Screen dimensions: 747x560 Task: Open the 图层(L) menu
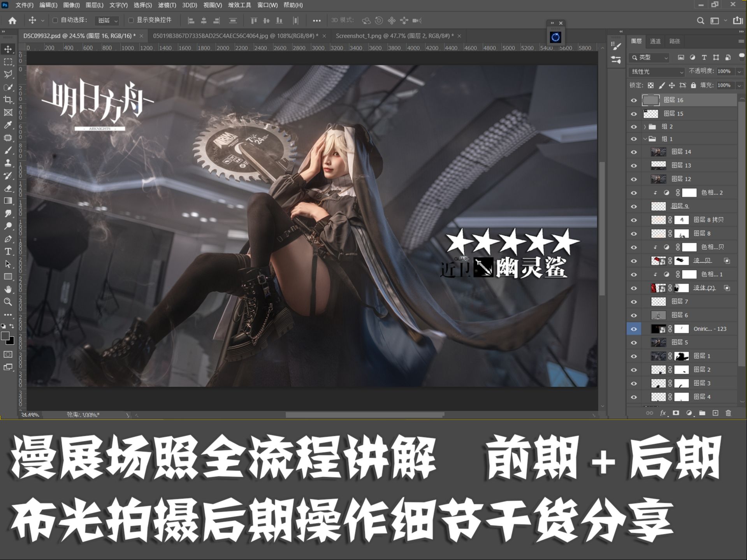click(95, 5)
